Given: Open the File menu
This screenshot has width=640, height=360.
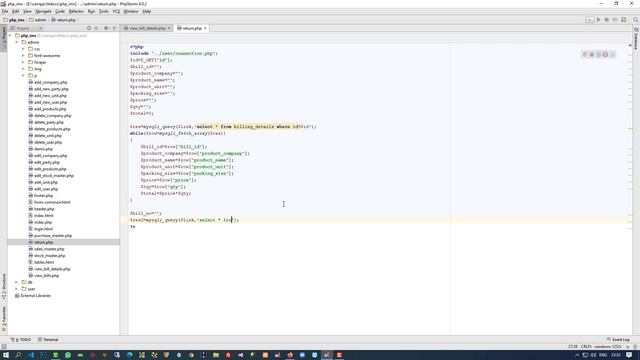Looking at the screenshot, I should pos(5,11).
